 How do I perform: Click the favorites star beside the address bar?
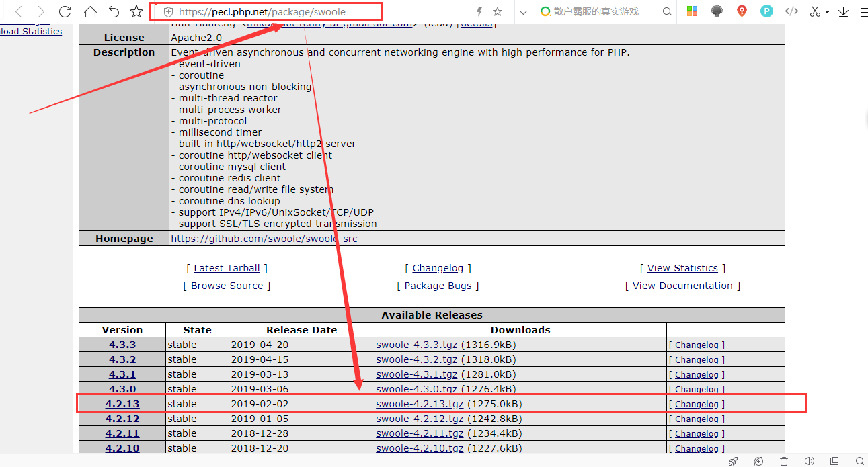(136, 11)
